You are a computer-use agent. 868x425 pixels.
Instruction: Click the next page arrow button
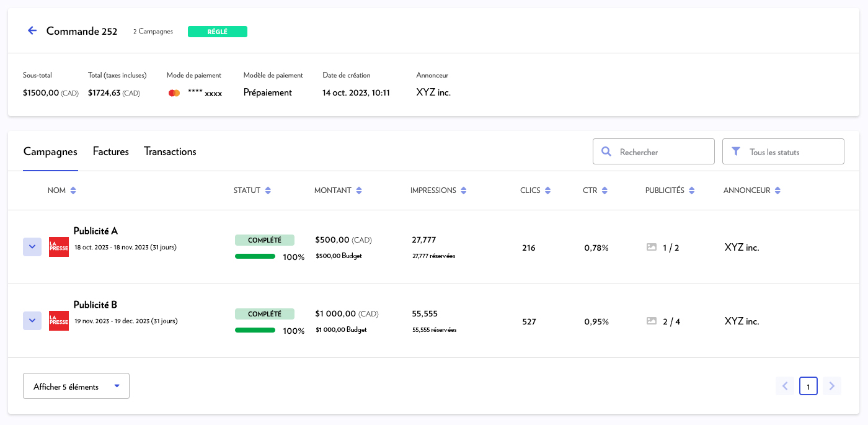click(832, 386)
